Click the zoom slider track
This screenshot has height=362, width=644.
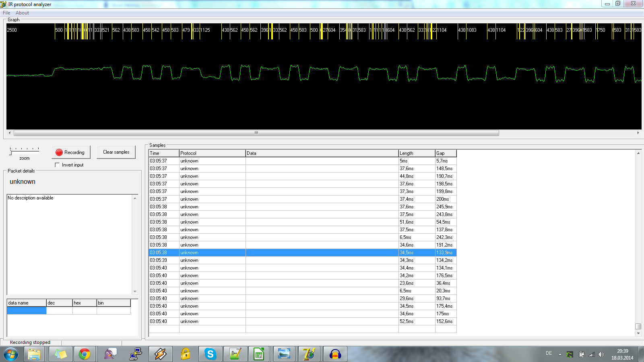click(x=25, y=152)
